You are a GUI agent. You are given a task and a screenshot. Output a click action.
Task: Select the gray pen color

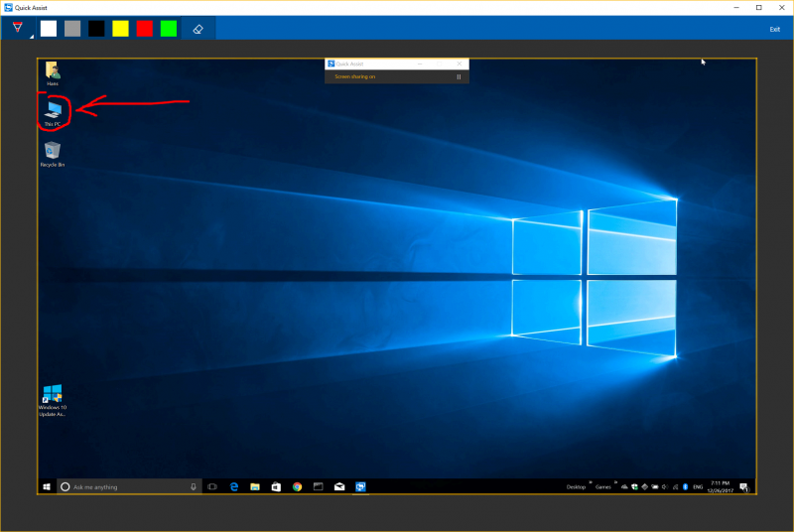coord(72,29)
